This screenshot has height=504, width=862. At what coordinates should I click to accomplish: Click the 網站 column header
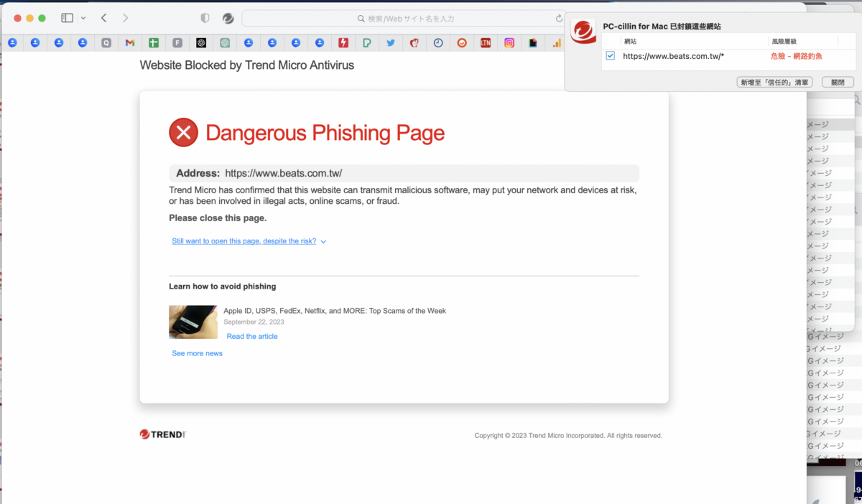[x=630, y=42]
